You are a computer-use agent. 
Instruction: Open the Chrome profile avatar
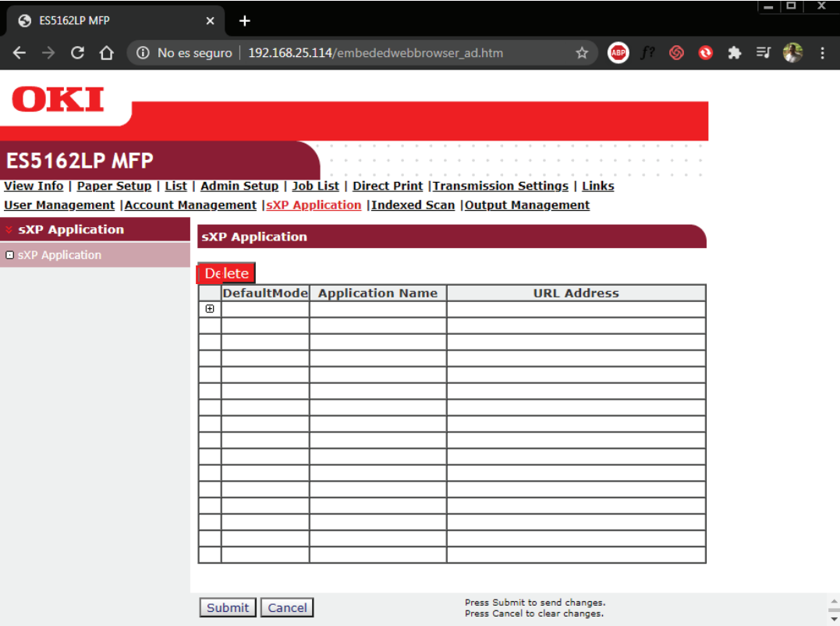(x=792, y=53)
